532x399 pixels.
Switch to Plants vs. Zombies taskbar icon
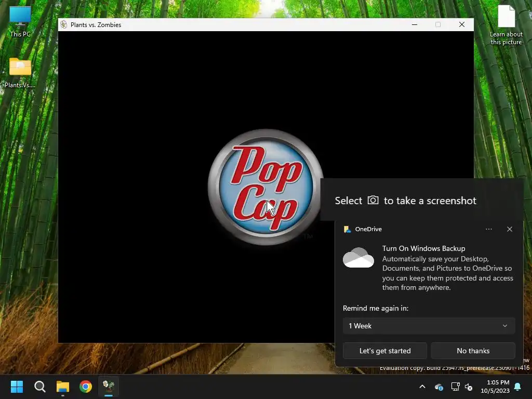[x=109, y=387]
